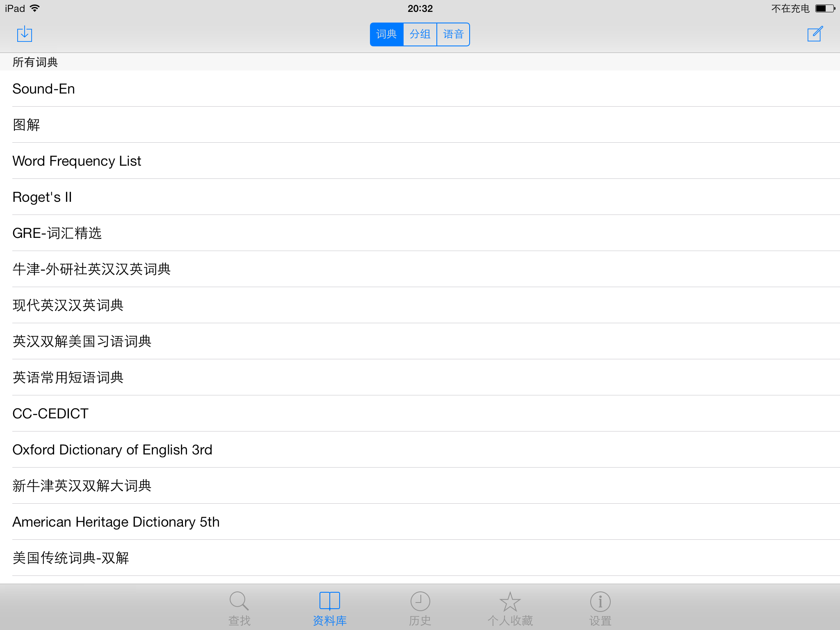The image size is (840, 630).
Task: Select 现代英汉汉英词典 row
Action: [420, 305]
